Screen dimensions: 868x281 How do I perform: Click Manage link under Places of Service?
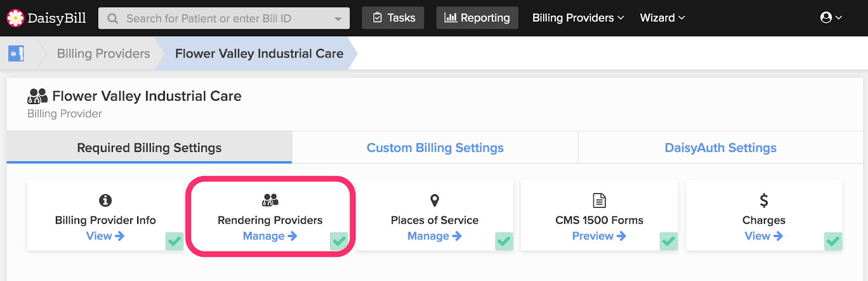[434, 236]
